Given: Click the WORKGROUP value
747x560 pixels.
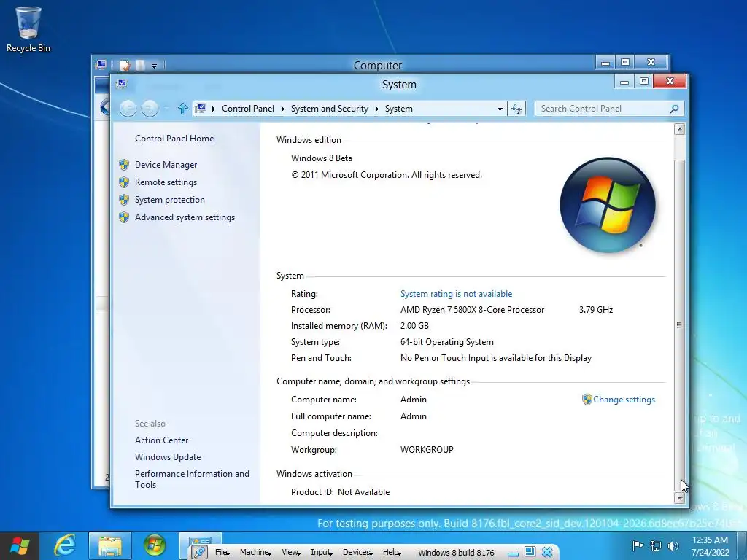Looking at the screenshot, I should click(x=427, y=449).
